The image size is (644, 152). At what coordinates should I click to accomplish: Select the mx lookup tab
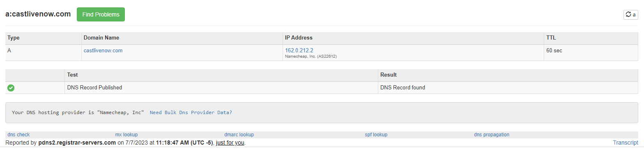click(x=126, y=135)
